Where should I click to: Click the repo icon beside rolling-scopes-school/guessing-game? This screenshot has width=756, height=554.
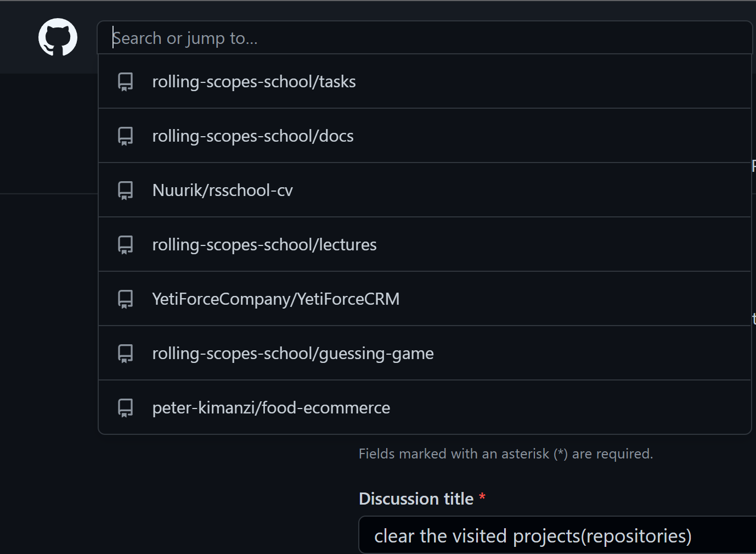(126, 353)
